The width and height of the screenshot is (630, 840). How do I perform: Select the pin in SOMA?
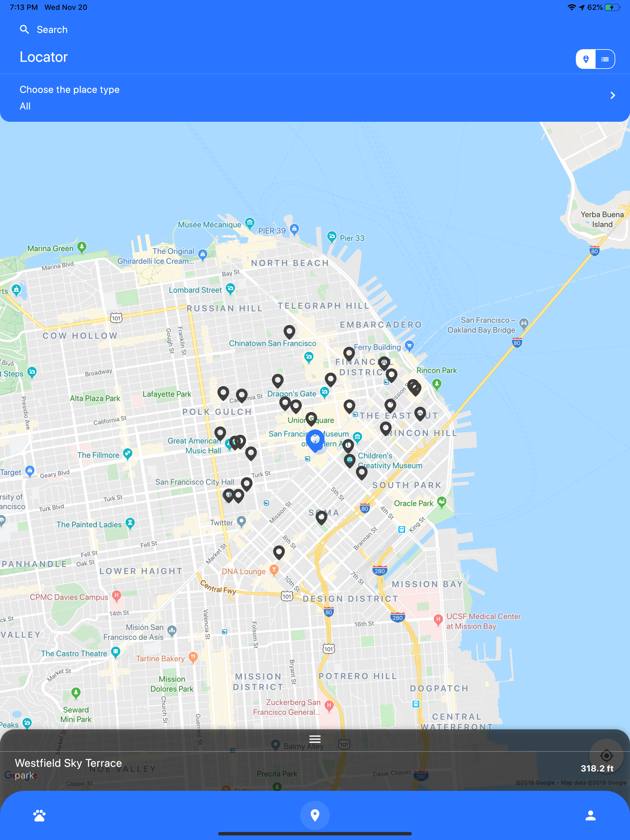tap(321, 517)
